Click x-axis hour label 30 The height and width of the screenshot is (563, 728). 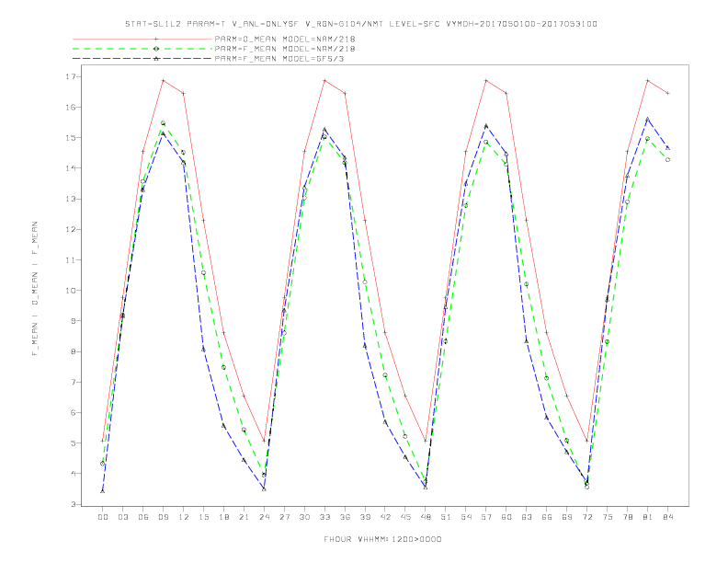pos(304,517)
